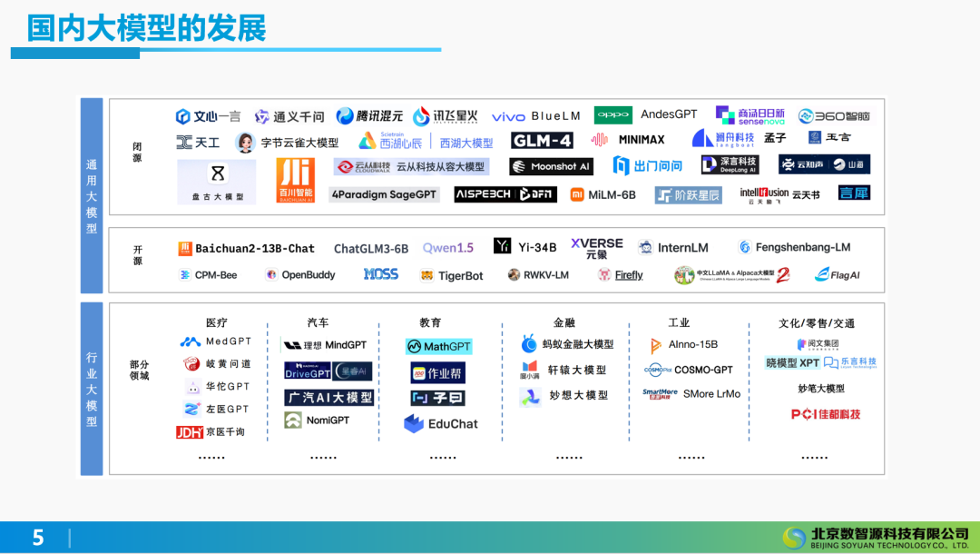The height and width of the screenshot is (554, 980).
Task: Click the 商汤日日新 SenseNova logo
Action: pyautogui.click(x=750, y=115)
